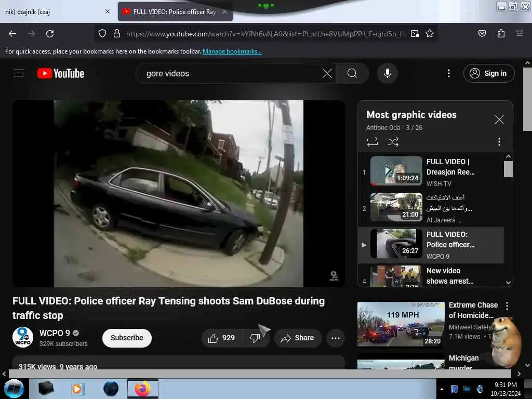Open playlist options three-dot menu
532x399 pixels.
(499, 142)
